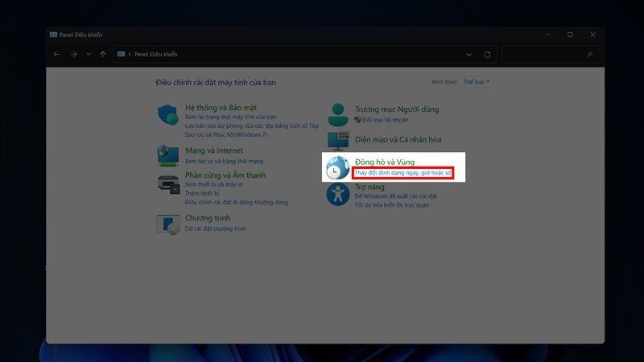
Task: Open Điều chỉnh cài đặt di động thường dùng
Action: (x=236, y=203)
